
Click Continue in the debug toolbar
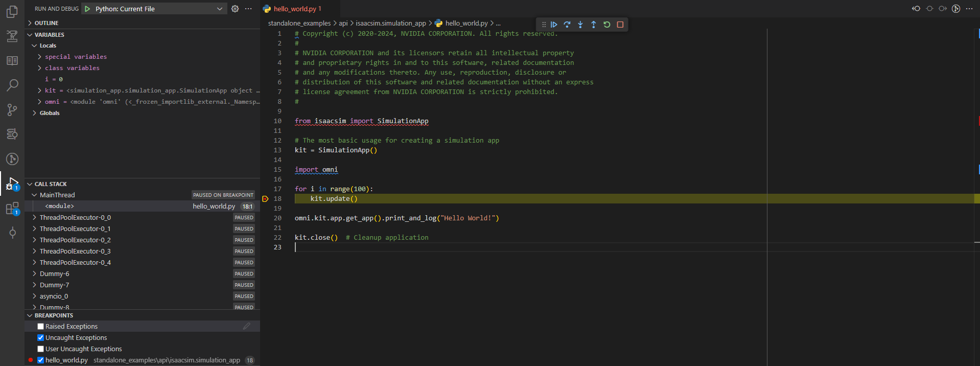click(x=554, y=25)
